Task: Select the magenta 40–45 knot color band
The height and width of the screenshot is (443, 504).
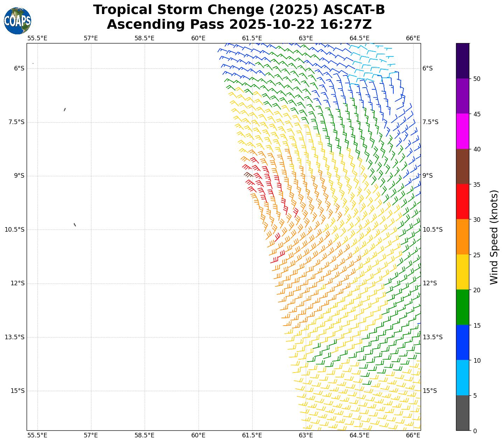Action: coord(462,131)
